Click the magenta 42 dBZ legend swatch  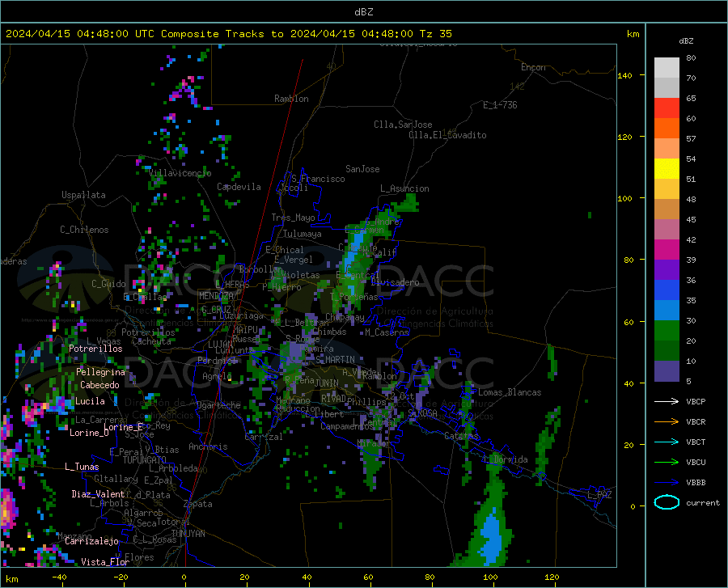pyautogui.click(x=667, y=249)
